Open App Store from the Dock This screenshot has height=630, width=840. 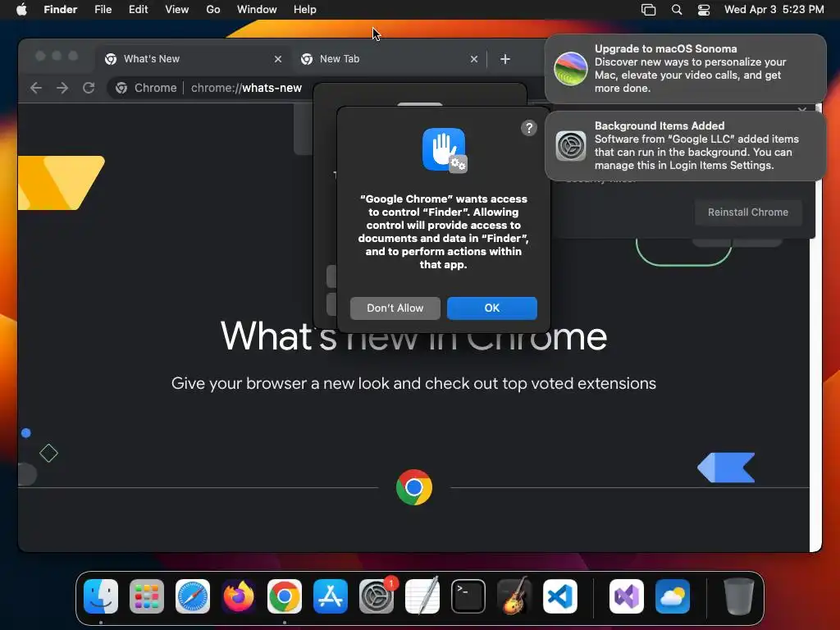(x=331, y=596)
